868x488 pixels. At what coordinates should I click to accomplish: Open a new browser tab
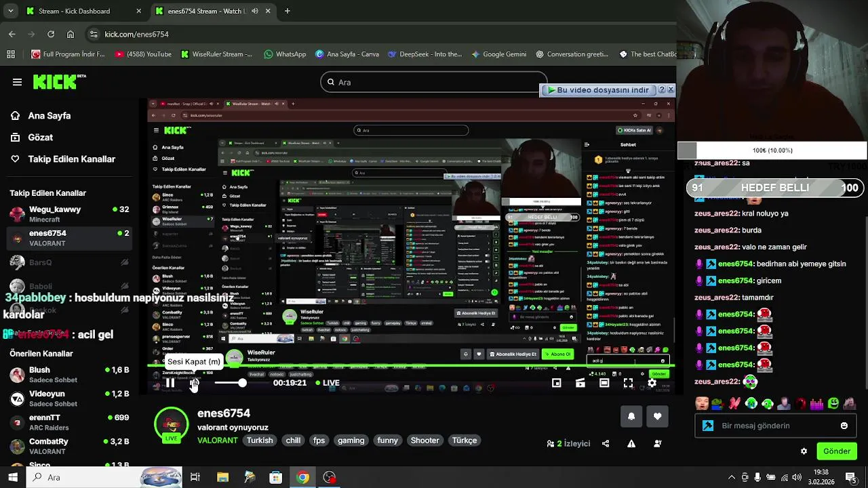(x=288, y=11)
